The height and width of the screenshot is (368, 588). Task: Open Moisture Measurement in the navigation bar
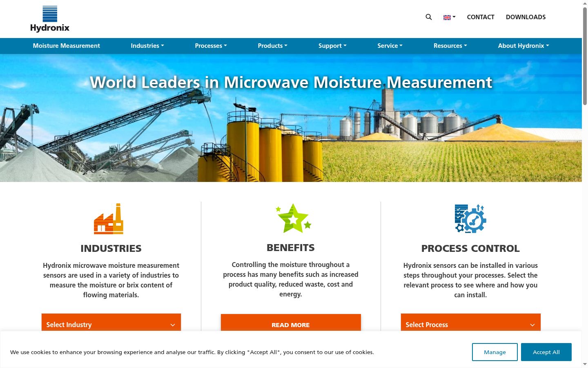[66, 46]
